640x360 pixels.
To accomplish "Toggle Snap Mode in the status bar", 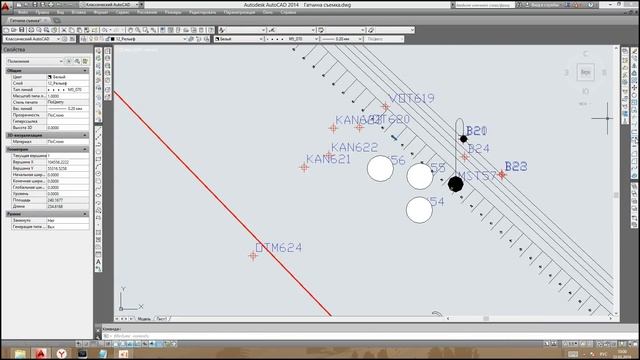I will click(x=86, y=344).
